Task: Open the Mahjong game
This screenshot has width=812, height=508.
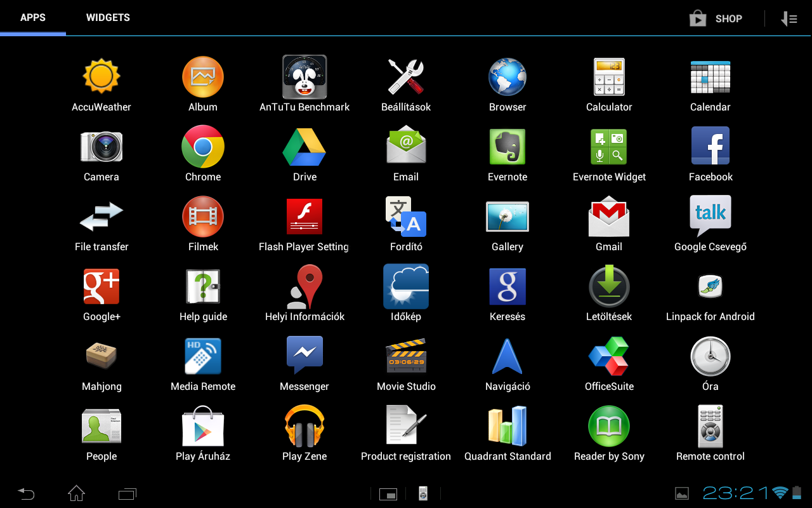Action: 101,364
